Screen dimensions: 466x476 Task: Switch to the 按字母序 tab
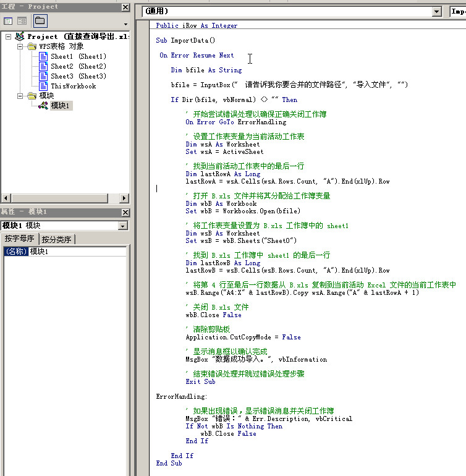(20, 239)
